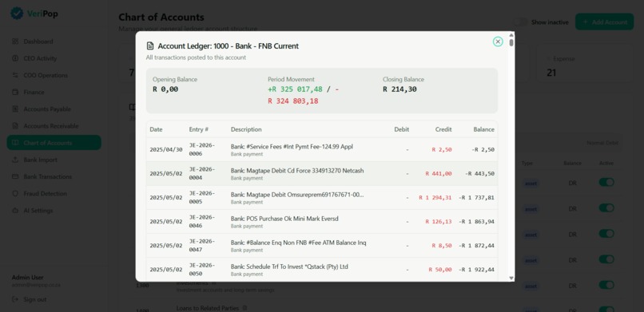644x312 pixels.
Task: Click the Sign out arrow icon
Action: pos(15,299)
